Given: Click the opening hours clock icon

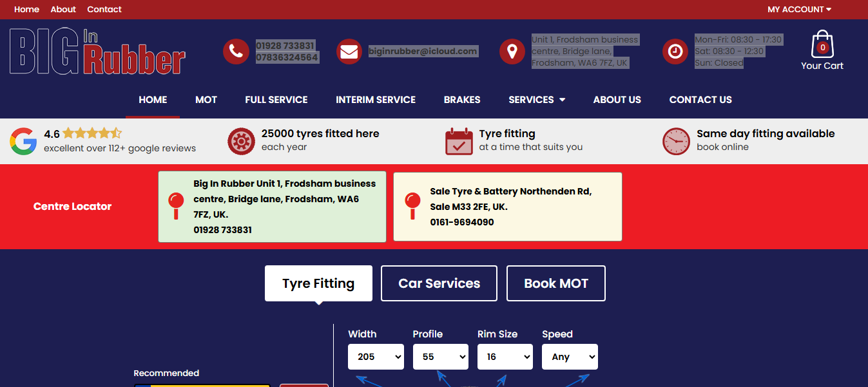Looking at the screenshot, I should tap(675, 52).
